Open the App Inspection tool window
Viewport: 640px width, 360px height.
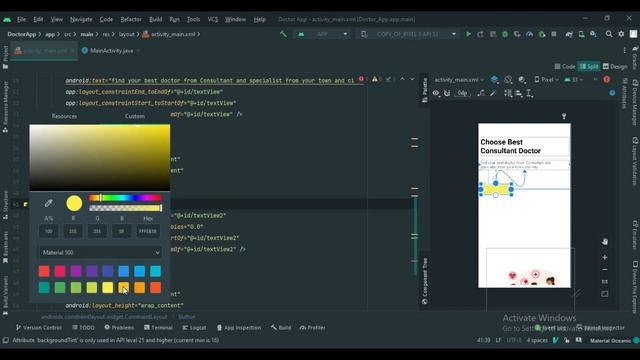(239, 327)
